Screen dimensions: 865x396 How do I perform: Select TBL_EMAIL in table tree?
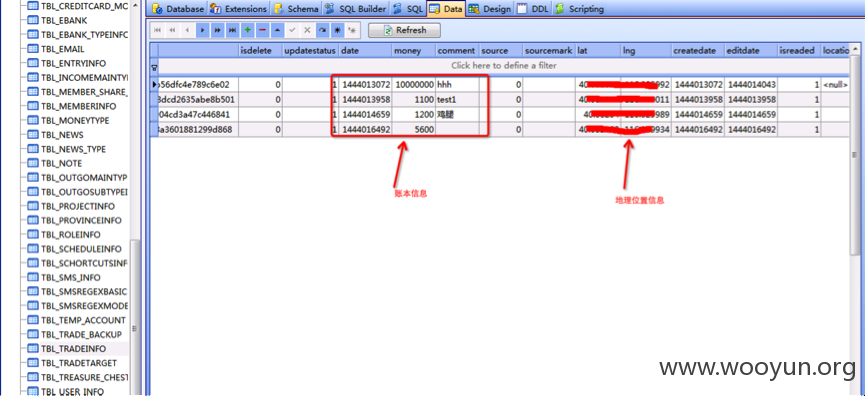pos(63,49)
